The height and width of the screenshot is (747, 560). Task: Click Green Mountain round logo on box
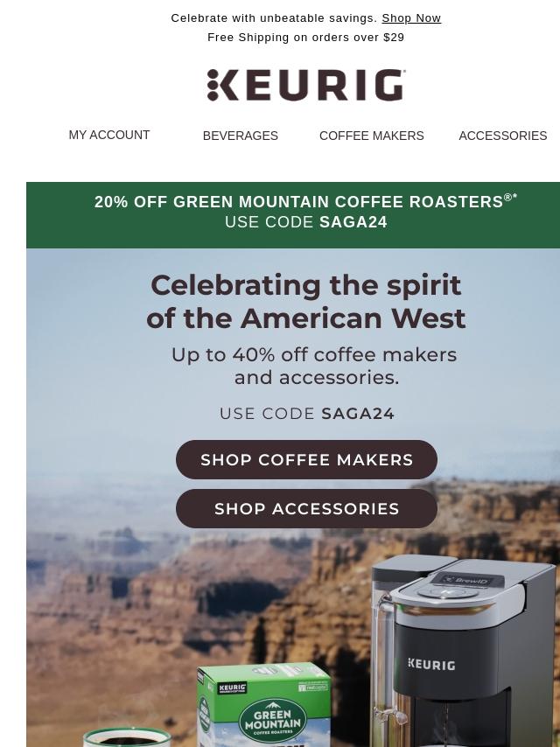(x=272, y=721)
